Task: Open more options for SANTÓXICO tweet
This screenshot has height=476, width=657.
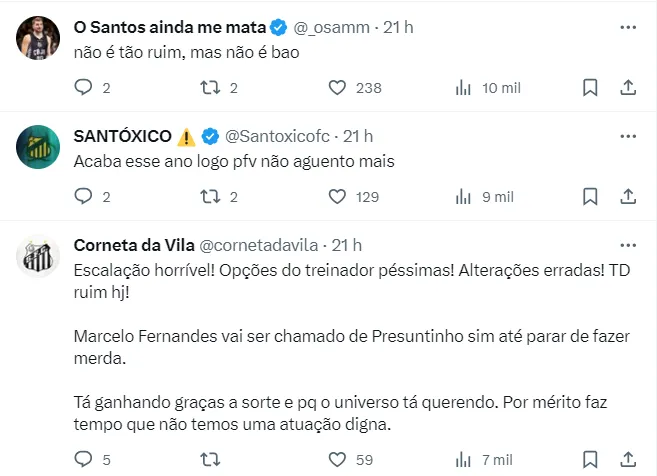Action: pos(628,135)
